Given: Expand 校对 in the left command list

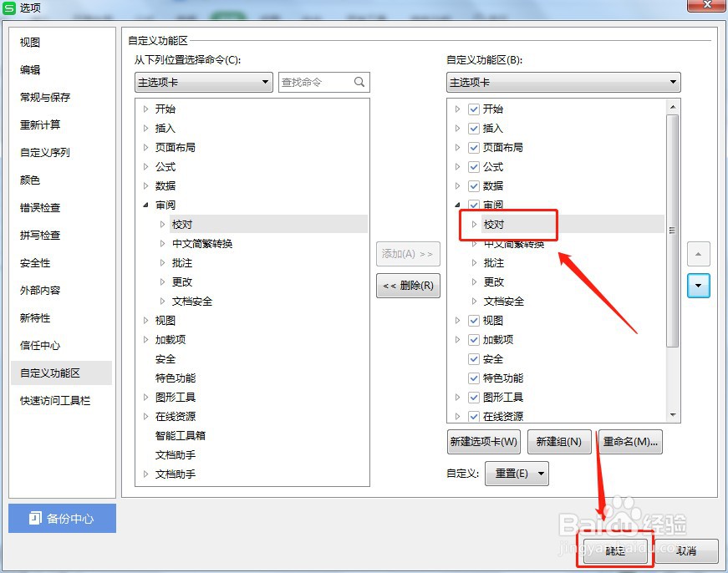Looking at the screenshot, I should point(162,225).
